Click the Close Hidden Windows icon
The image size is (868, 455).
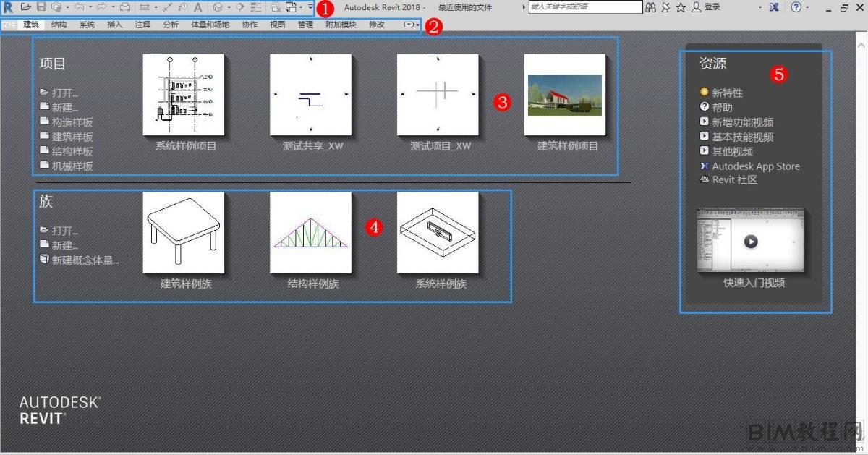[x=276, y=7]
